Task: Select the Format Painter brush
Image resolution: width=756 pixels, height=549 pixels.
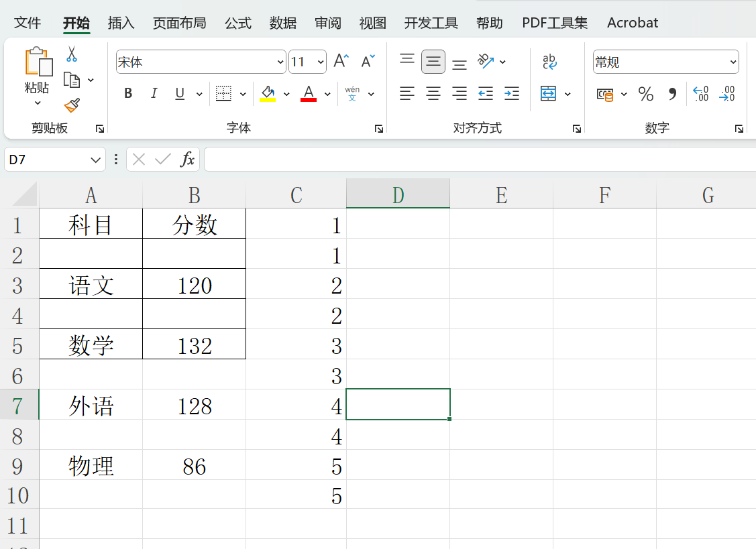Action: (72, 105)
